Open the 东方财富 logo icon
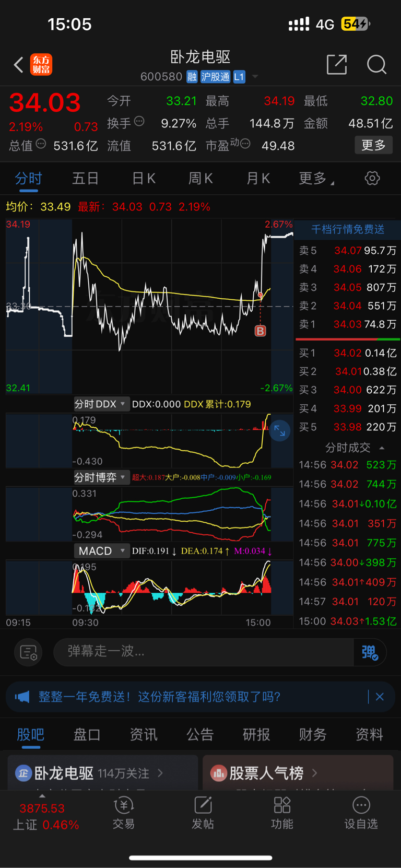The height and width of the screenshot is (868, 401). (x=41, y=65)
